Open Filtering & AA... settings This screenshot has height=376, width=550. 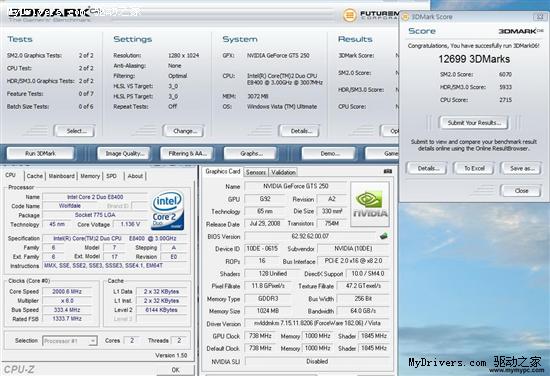click(x=186, y=153)
